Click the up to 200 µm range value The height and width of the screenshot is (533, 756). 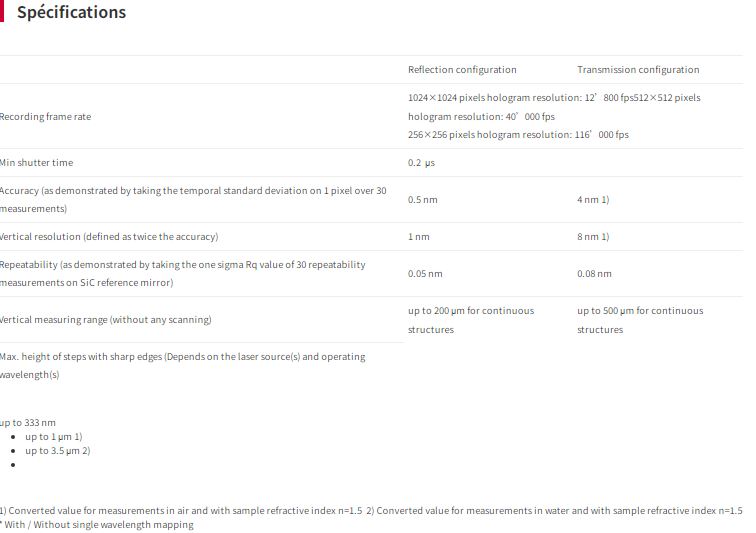coord(471,311)
